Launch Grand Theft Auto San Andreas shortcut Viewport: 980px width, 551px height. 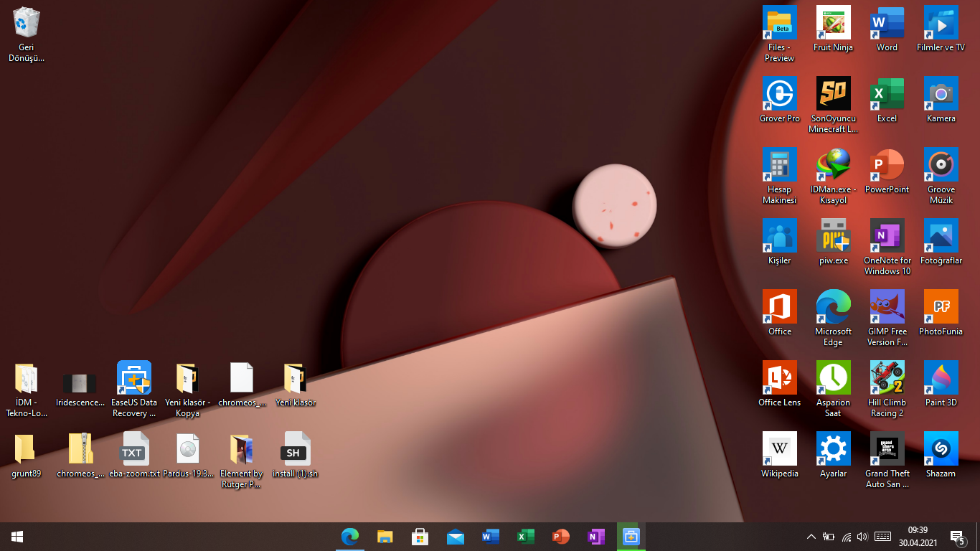pyautogui.click(x=887, y=460)
